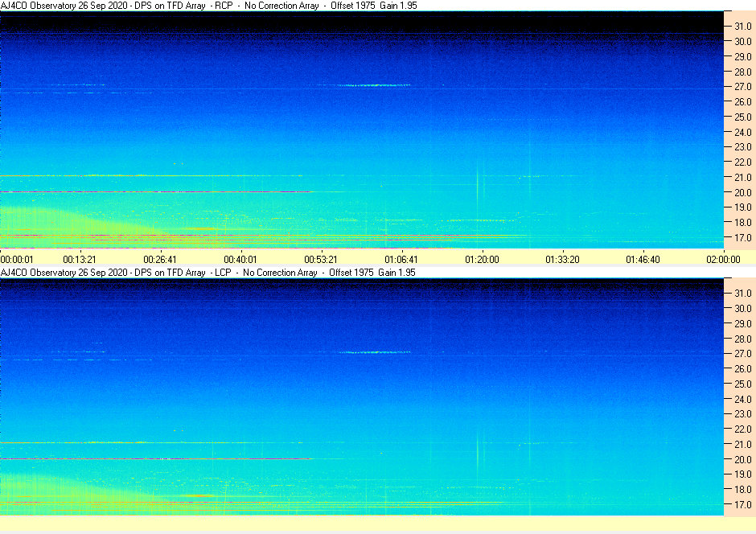
Task: Pick the 25.0 frequency label in LCP panel
Action: coord(743,384)
